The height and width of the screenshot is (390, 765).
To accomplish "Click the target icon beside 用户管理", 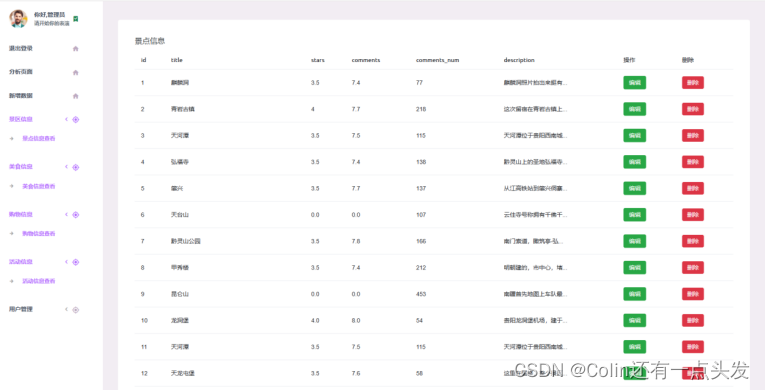I will tap(76, 310).
